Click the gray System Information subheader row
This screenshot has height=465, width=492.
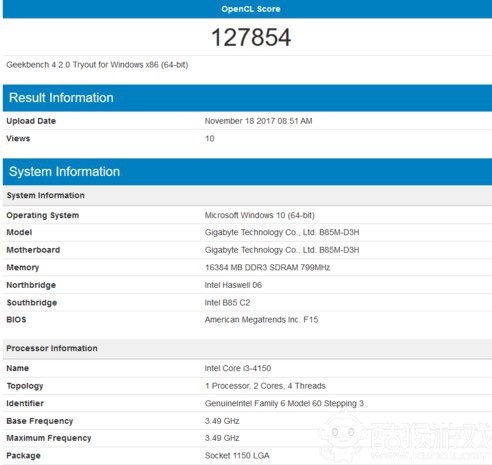247,195
